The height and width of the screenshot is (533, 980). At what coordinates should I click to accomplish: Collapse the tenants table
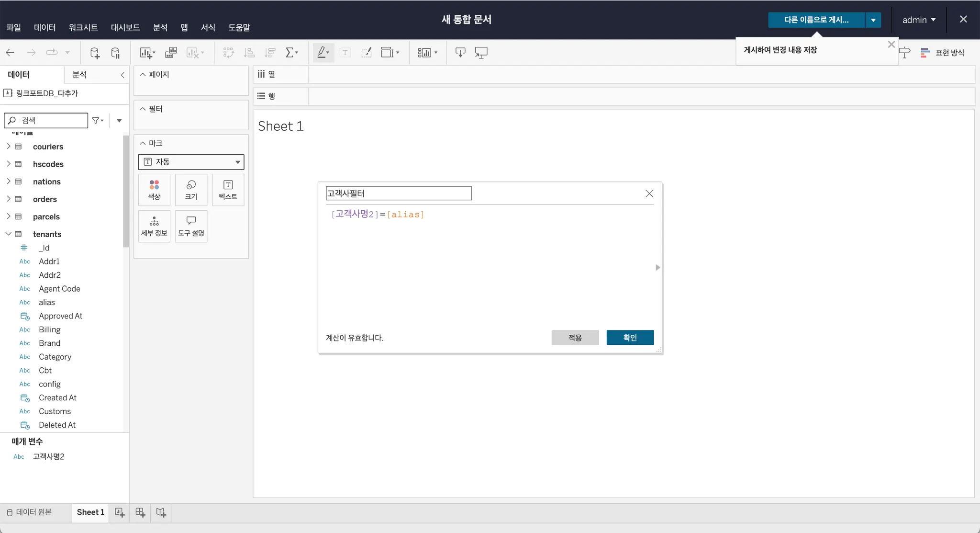coord(8,234)
